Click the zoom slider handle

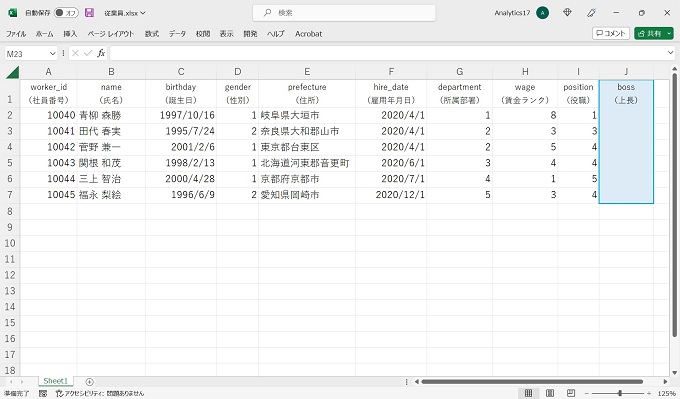click(x=620, y=393)
